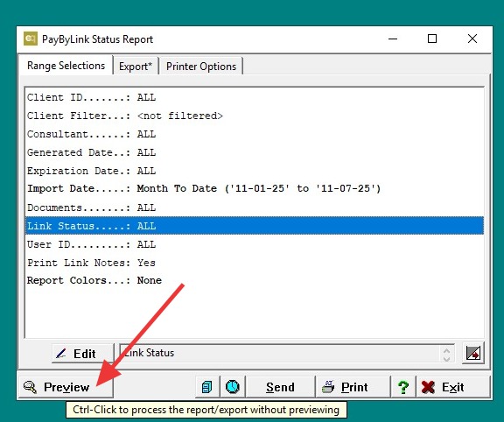Click the Edit button
The image size is (504, 422).
pos(83,354)
